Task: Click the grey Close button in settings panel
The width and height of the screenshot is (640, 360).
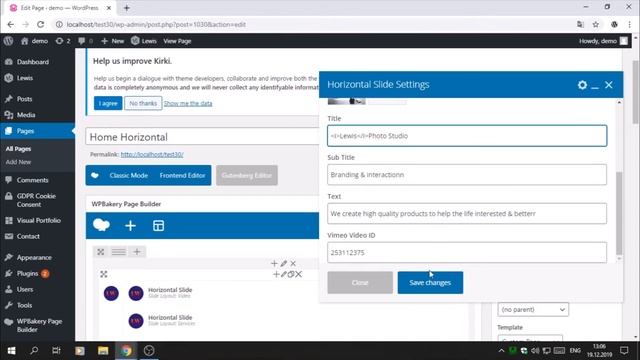Action: coord(360,282)
